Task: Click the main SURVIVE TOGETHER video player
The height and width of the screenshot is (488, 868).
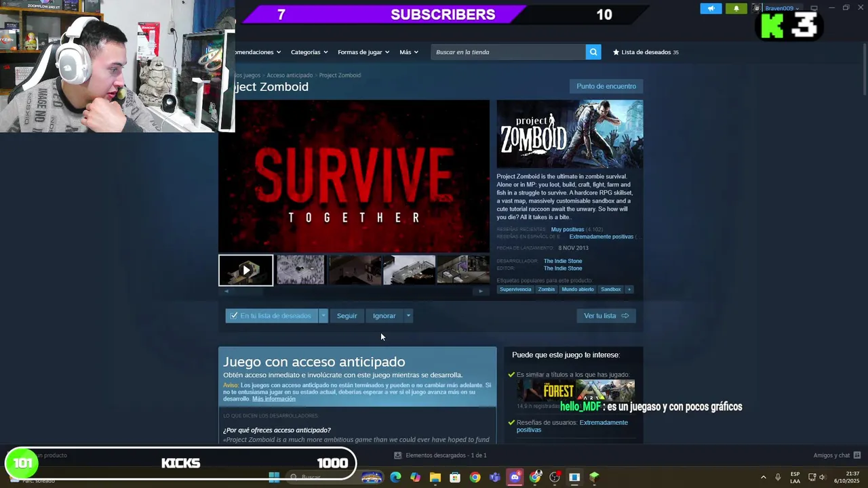Action: click(x=354, y=176)
